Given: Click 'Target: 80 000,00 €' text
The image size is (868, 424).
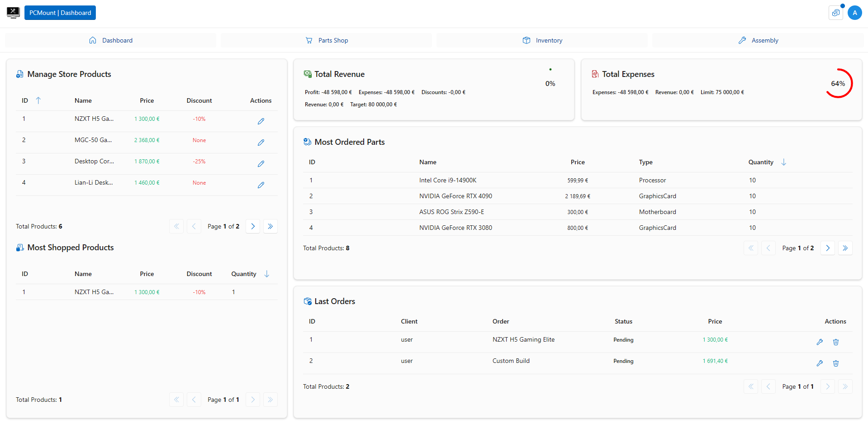Looking at the screenshot, I should (374, 104).
